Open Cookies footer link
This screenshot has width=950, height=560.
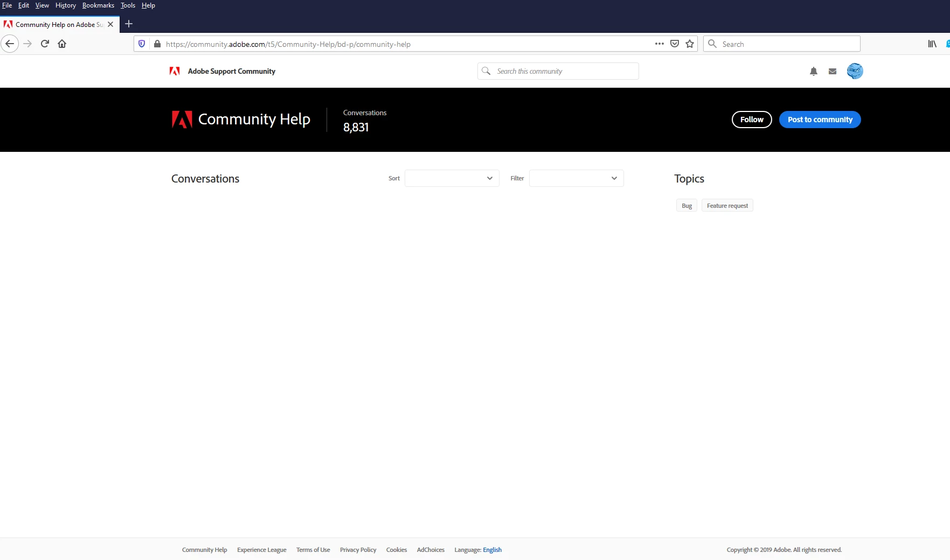396,550
